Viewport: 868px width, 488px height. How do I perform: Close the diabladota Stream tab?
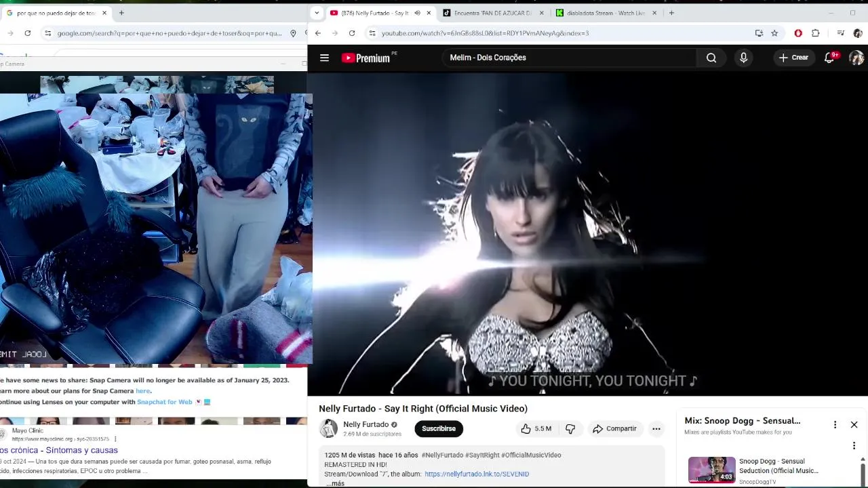[654, 13]
